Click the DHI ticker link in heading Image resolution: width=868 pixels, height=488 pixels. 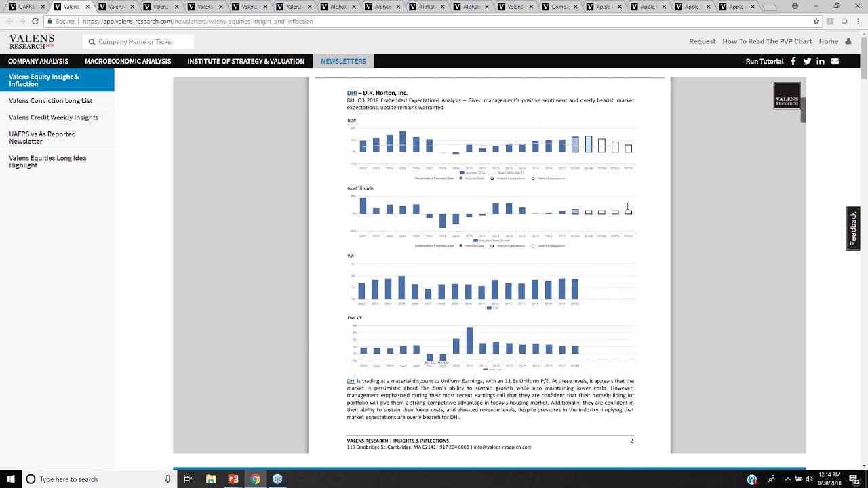(352, 93)
